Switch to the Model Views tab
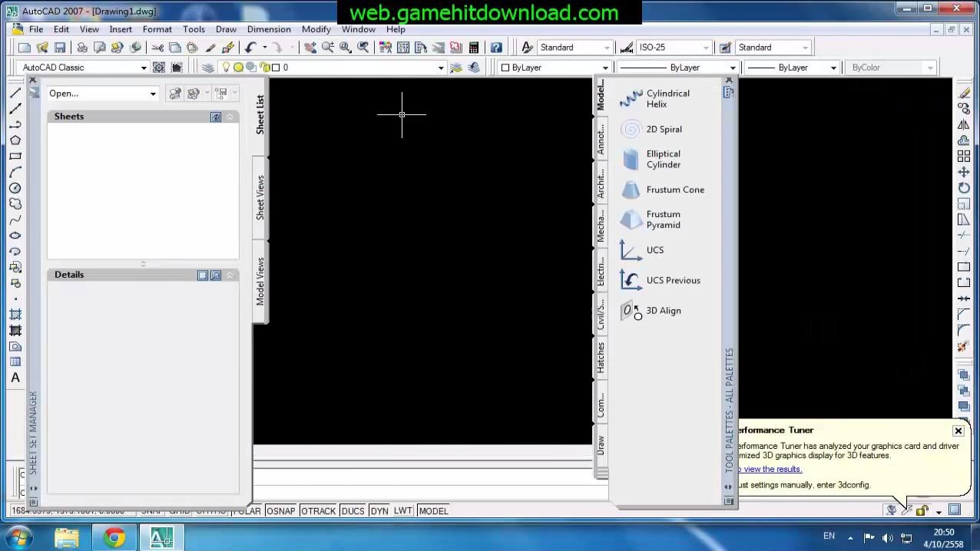The width and height of the screenshot is (980, 551). (260, 281)
